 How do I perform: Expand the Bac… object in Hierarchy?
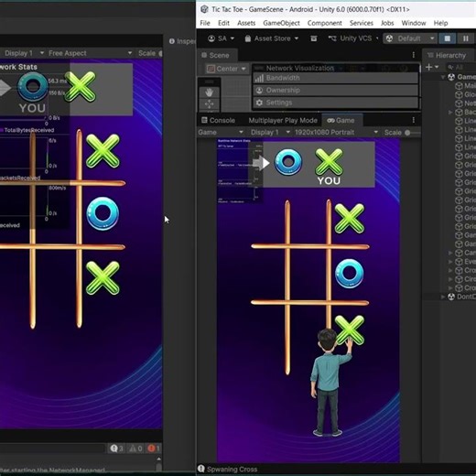(450, 113)
